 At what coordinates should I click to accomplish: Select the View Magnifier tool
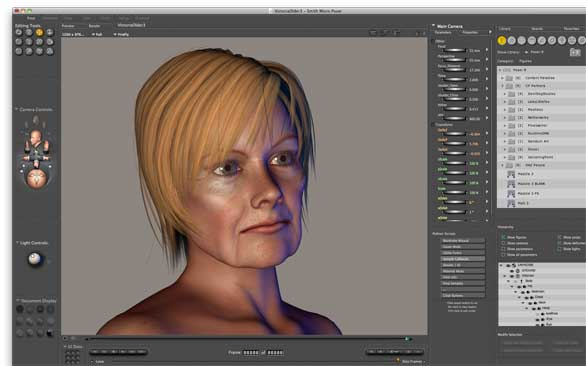tap(29, 51)
